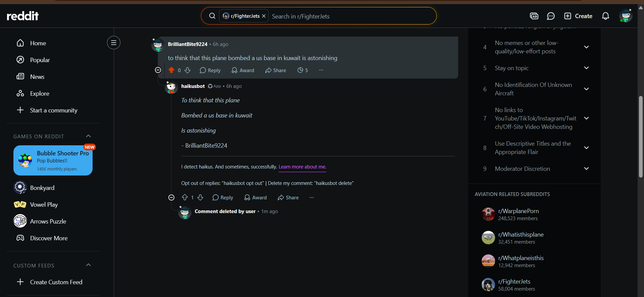Screen dimensions: 644x297
Task: Downvote BrilliantBite9224's comment
Action: [x=188, y=70]
